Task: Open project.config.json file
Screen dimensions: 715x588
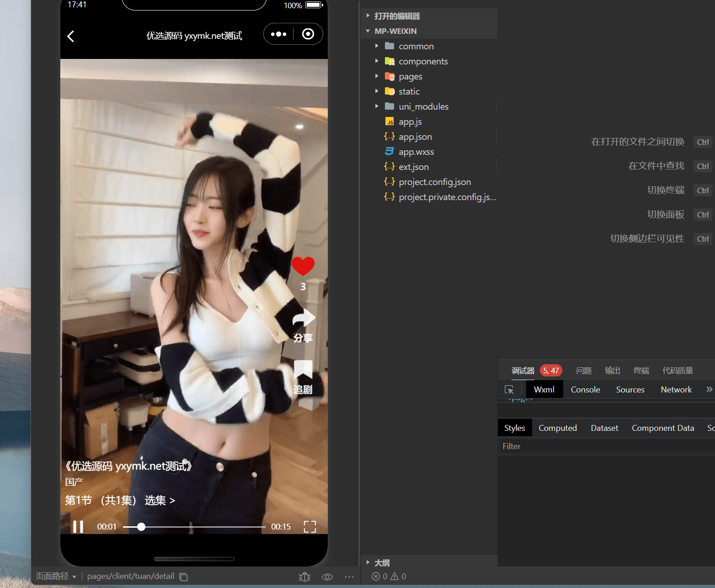Action: (x=429, y=182)
